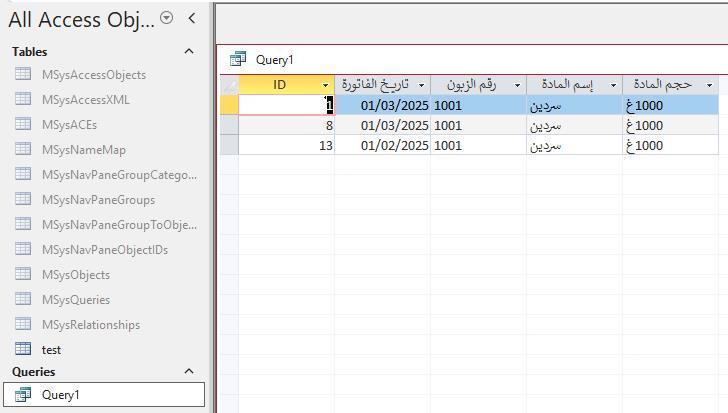Click the MSysNavPaneGroupCategories table icon
The width and height of the screenshot is (728, 413).
click(23, 174)
